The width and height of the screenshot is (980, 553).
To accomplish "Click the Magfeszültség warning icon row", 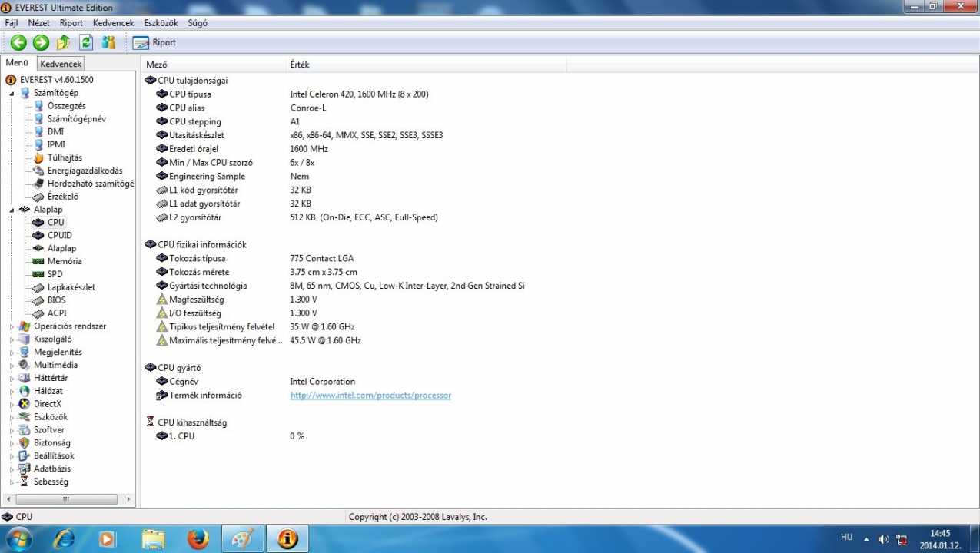I will (x=236, y=300).
